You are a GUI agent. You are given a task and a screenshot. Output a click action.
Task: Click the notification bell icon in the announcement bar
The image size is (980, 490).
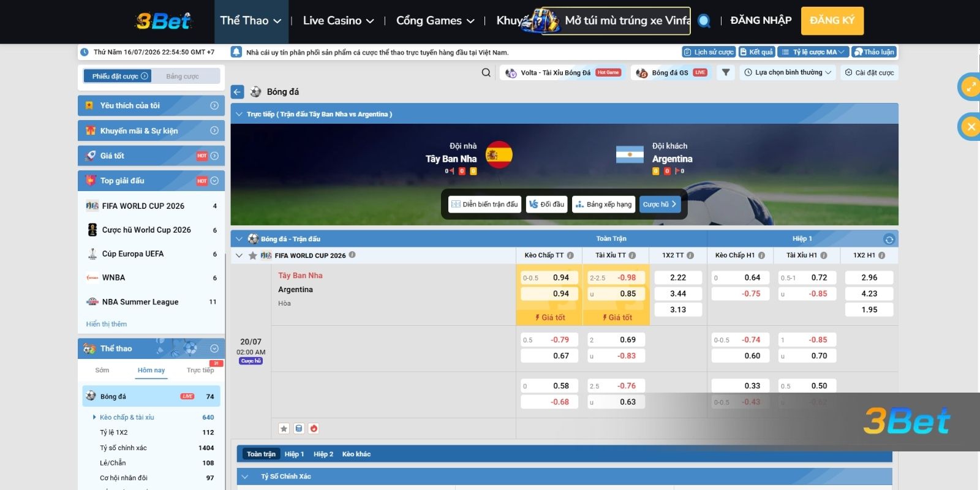pyautogui.click(x=236, y=52)
